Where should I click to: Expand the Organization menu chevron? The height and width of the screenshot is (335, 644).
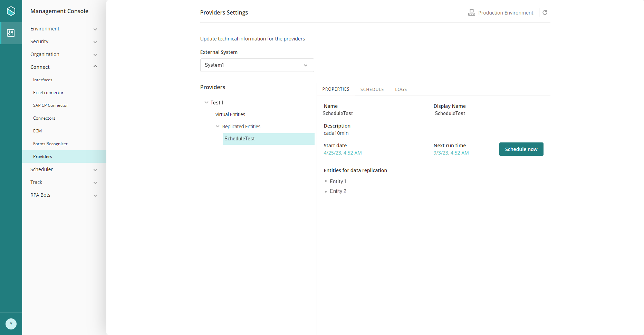95,55
